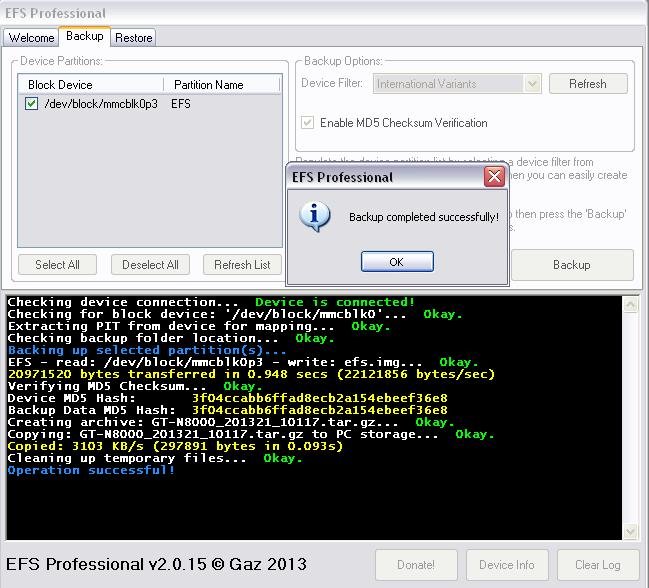Image resolution: width=649 pixels, height=588 pixels.
Task: Click the Partition Name column header
Action: pyautogui.click(x=222, y=84)
